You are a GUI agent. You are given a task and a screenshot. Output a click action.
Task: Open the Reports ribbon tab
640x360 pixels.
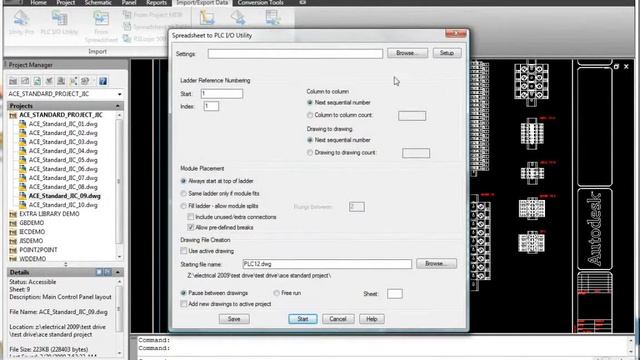click(156, 2)
